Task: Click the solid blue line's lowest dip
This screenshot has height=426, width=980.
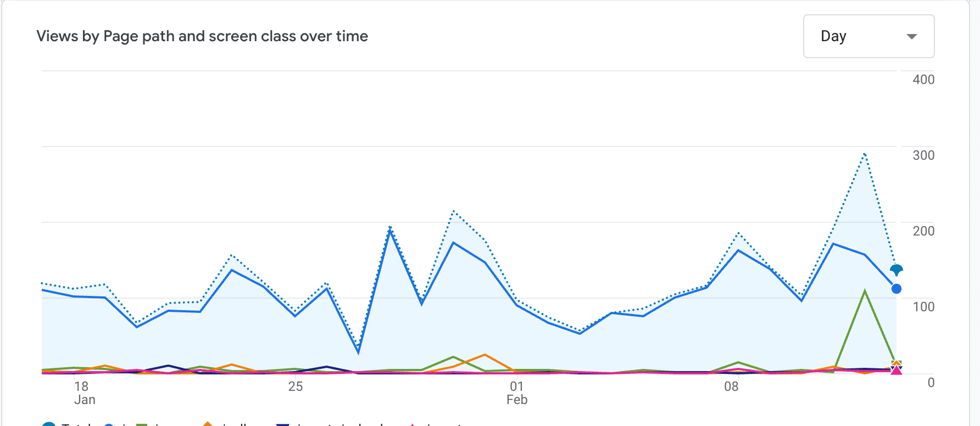Action: [x=358, y=352]
